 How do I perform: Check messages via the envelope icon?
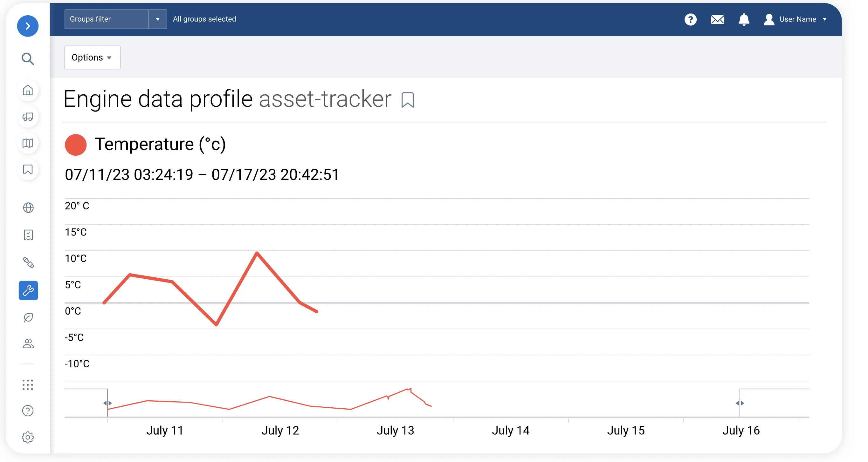click(x=718, y=19)
